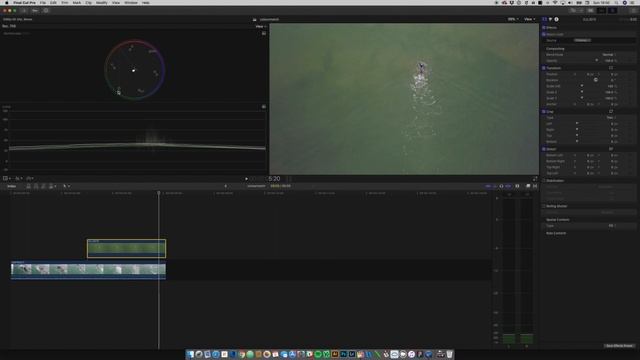The image size is (640, 360).
Task: Open the transform tools pop-up below scopes
Action: [x=7, y=178]
